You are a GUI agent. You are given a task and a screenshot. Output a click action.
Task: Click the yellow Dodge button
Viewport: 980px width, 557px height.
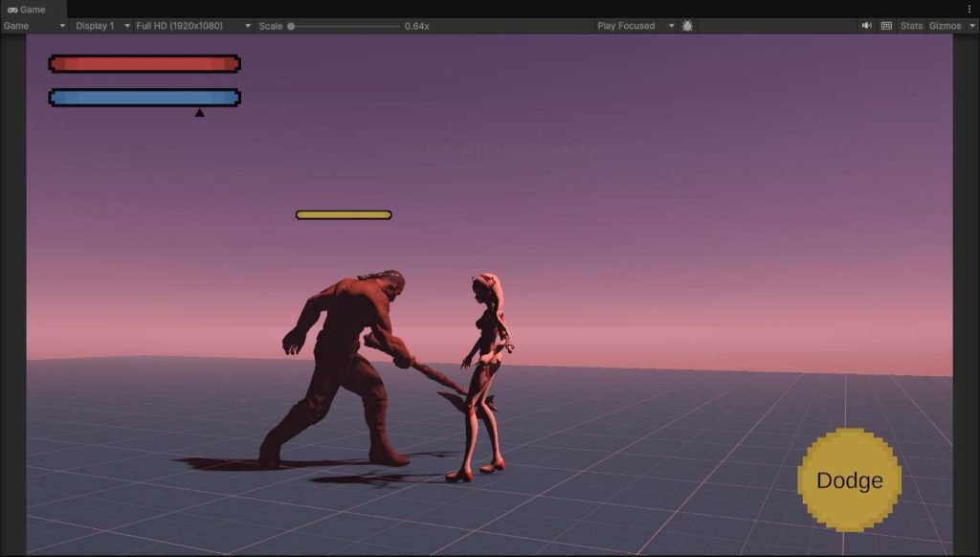click(850, 480)
